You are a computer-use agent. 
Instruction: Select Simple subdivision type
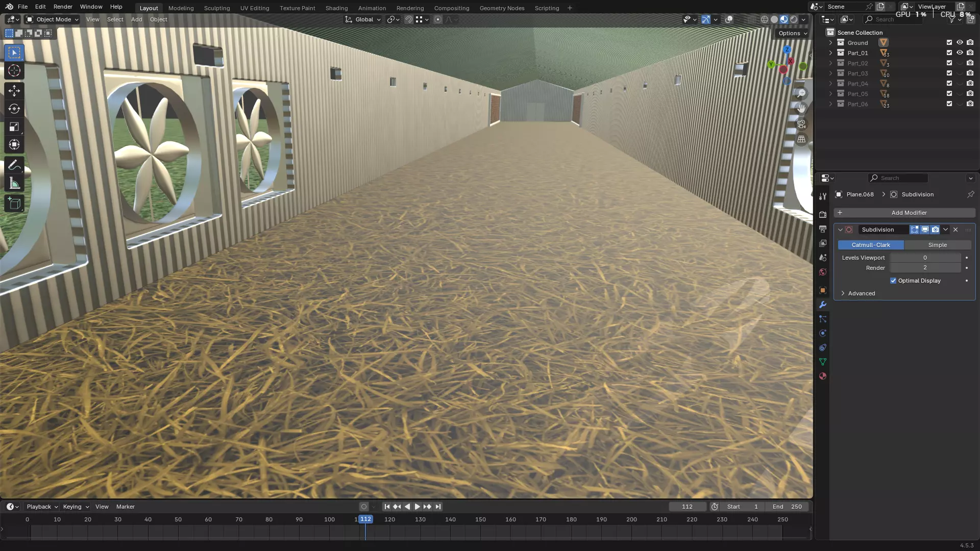coord(937,245)
